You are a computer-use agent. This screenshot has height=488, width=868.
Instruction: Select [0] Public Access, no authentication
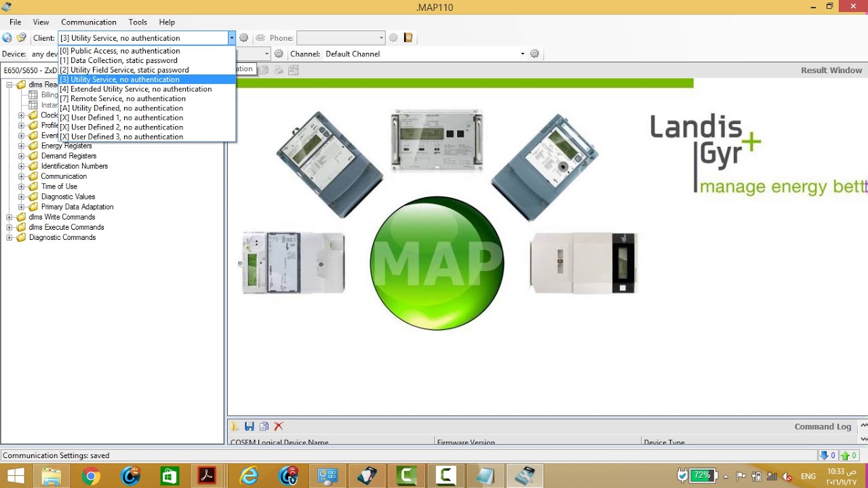(146, 51)
